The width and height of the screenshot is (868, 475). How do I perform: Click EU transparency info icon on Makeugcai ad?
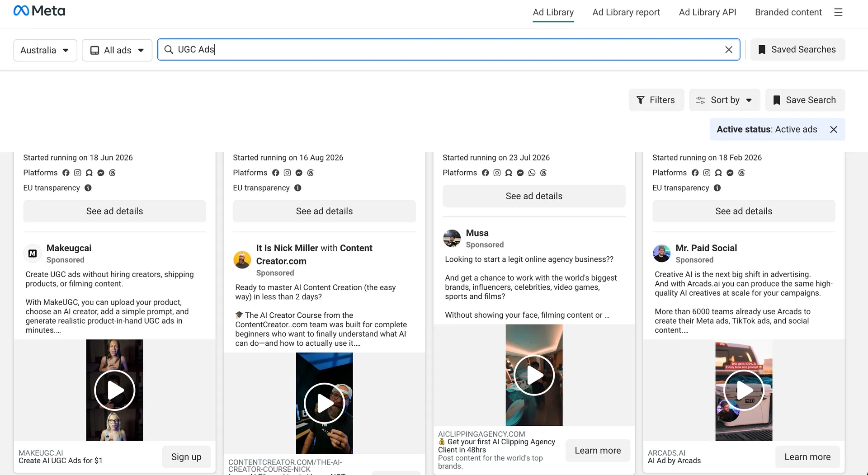pos(88,188)
